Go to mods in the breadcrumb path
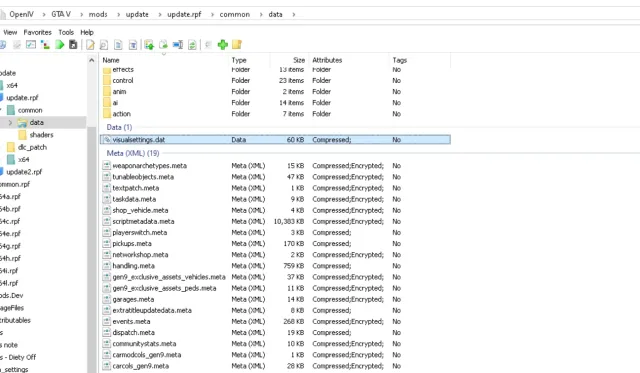 (x=98, y=14)
